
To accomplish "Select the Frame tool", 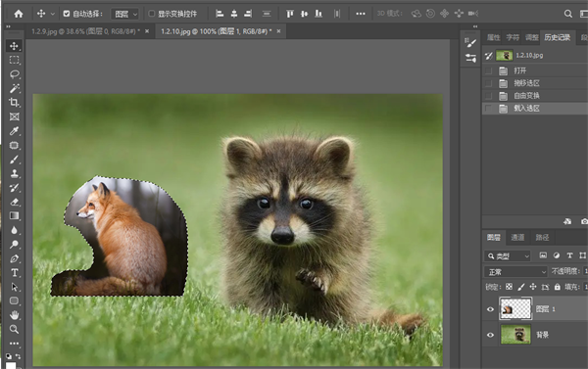I will 15,116.
